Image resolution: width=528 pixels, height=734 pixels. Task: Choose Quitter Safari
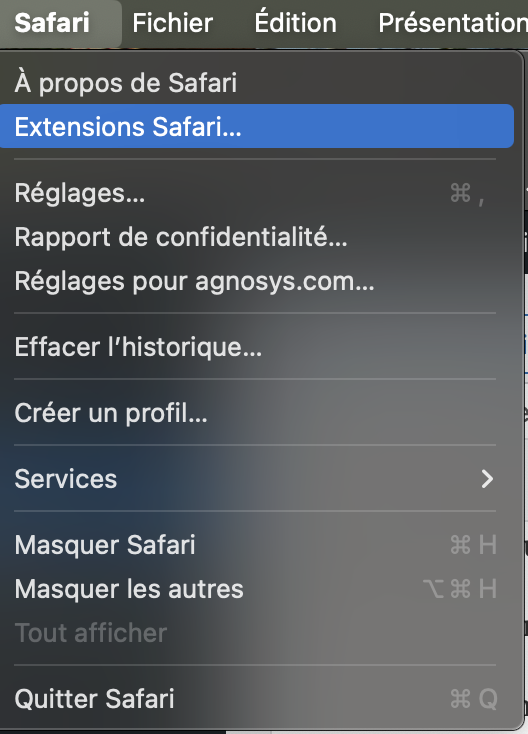[x=257, y=698]
